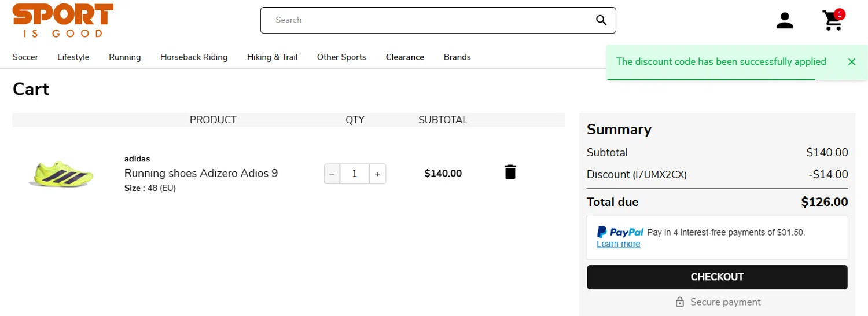Open the Other Sports menu

pyautogui.click(x=341, y=57)
